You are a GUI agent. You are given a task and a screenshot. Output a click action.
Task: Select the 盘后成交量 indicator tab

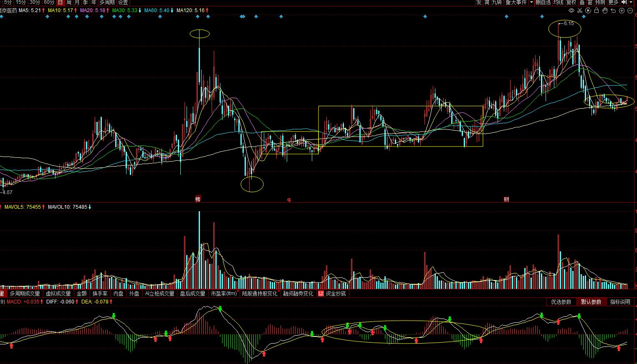pos(192,293)
